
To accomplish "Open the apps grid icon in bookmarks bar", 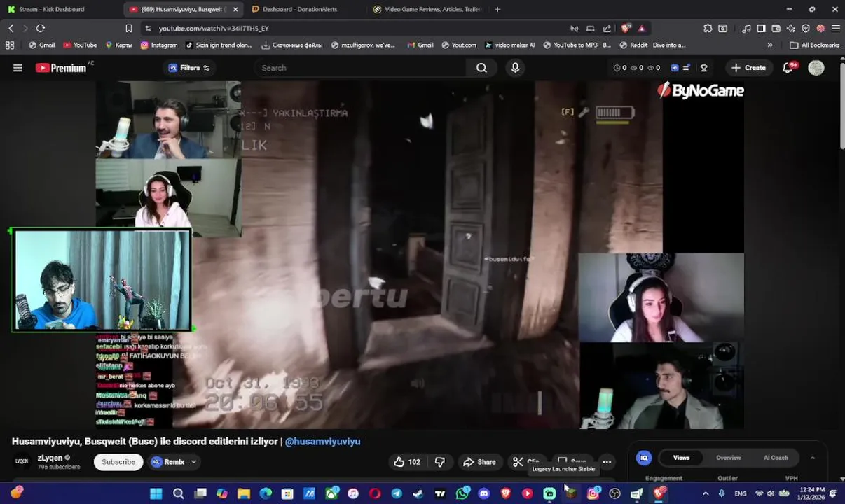I will [10, 45].
